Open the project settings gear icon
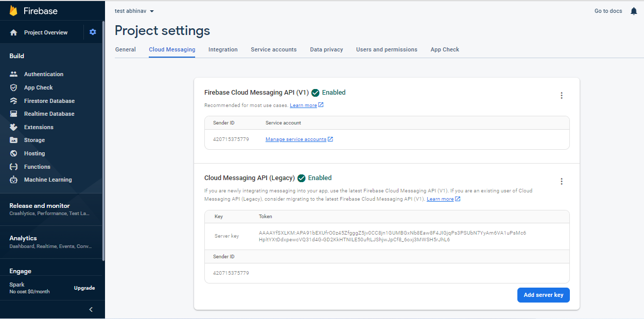644x319 pixels. [x=93, y=32]
